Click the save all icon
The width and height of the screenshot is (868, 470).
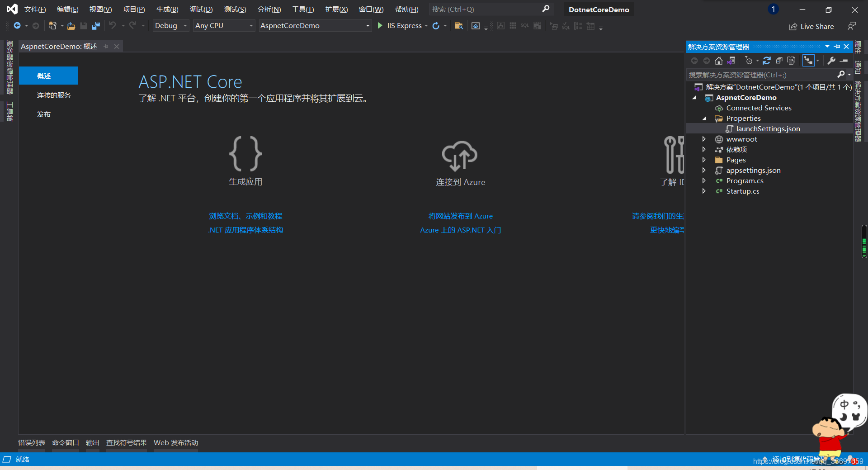click(95, 26)
